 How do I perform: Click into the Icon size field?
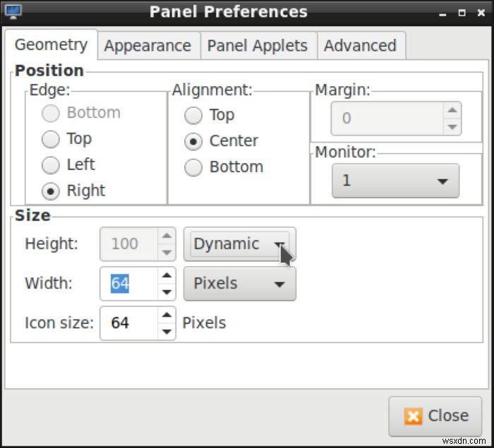(128, 323)
